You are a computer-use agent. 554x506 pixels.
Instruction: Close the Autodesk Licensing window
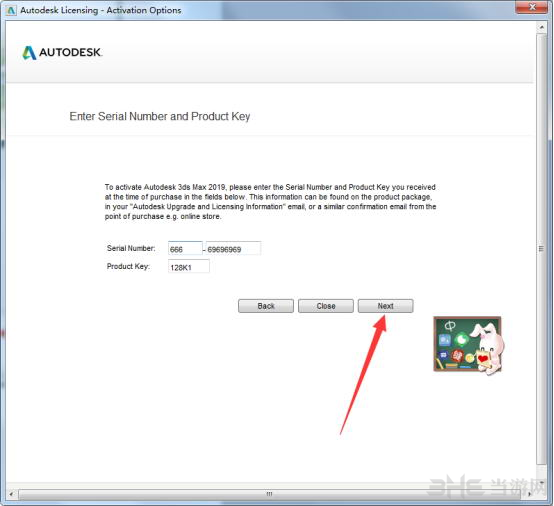pos(532,7)
